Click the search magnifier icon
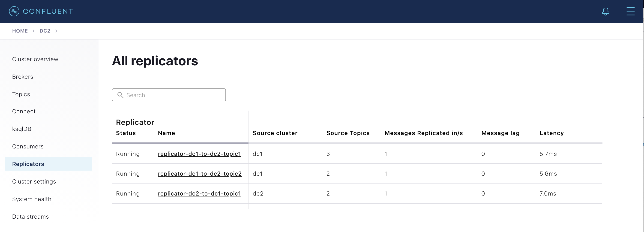The image size is (644, 232). (120, 95)
